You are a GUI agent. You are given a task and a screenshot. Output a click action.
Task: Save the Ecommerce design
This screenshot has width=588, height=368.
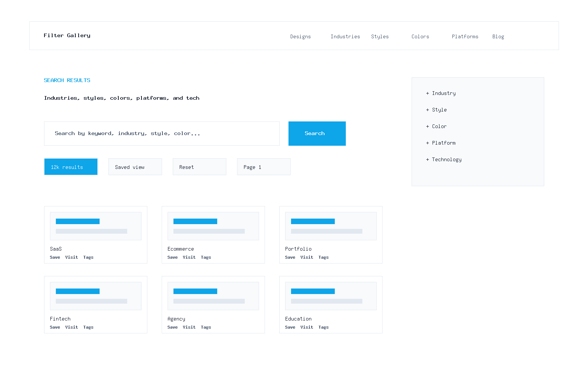tap(172, 257)
